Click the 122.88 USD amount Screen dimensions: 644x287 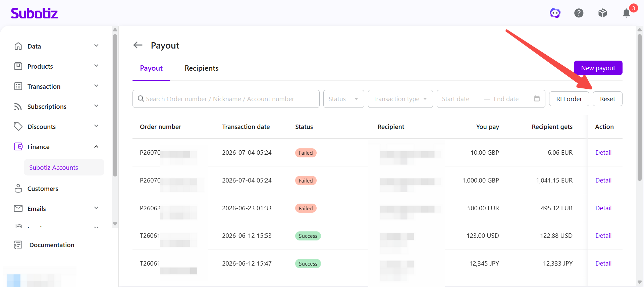[x=556, y=236]
